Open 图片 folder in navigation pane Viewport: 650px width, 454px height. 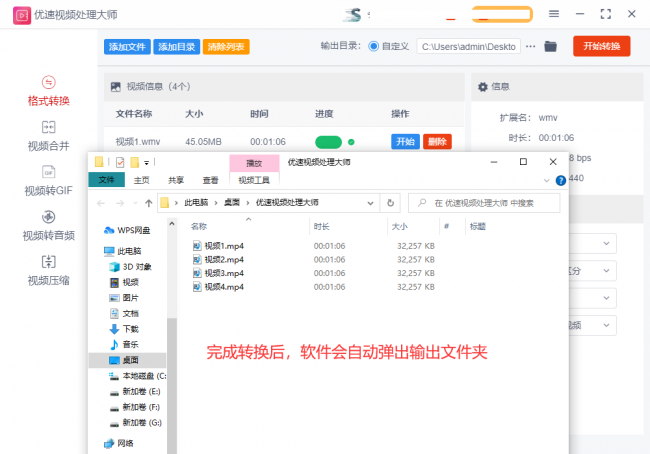click(124, 298)
